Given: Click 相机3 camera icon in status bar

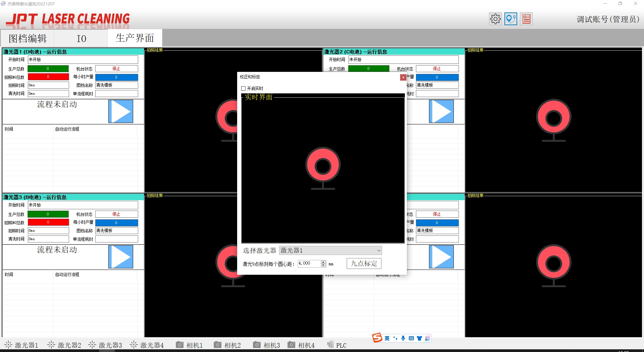Looking at the screenshot, I should pos(257,345).
